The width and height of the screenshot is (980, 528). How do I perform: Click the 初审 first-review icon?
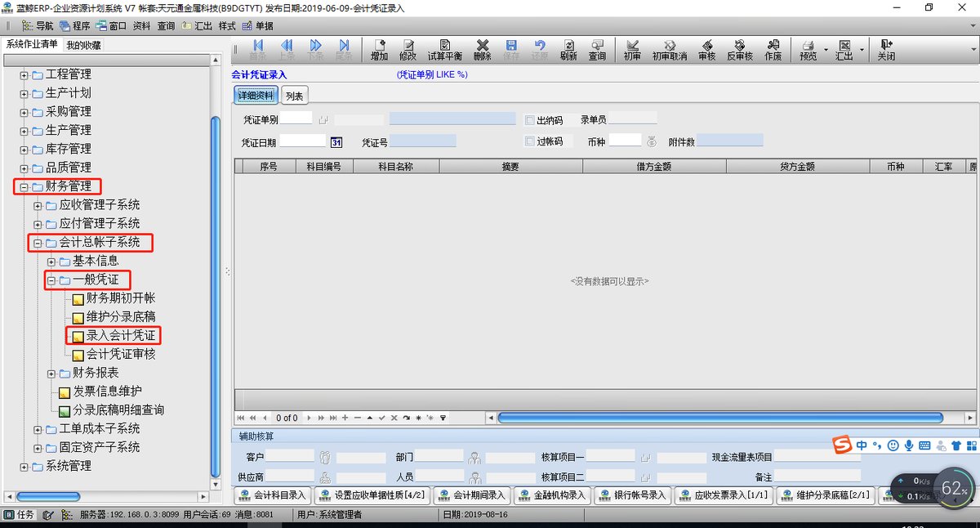(x=632, y=50)
